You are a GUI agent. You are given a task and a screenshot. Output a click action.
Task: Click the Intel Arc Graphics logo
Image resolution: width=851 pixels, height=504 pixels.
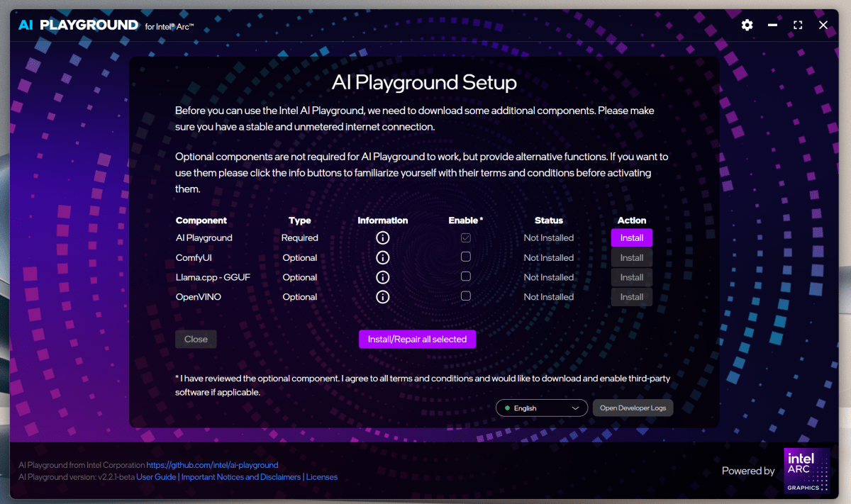[806, 470]
